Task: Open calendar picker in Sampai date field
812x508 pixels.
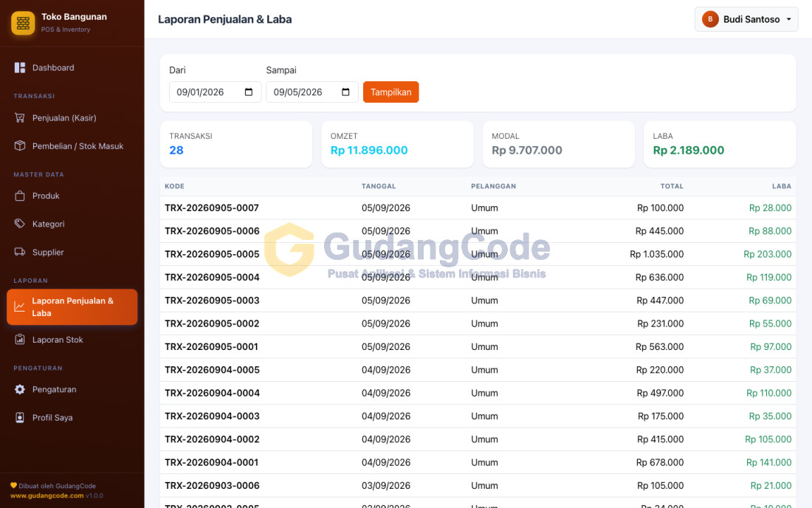Action: tap(345, 92)
